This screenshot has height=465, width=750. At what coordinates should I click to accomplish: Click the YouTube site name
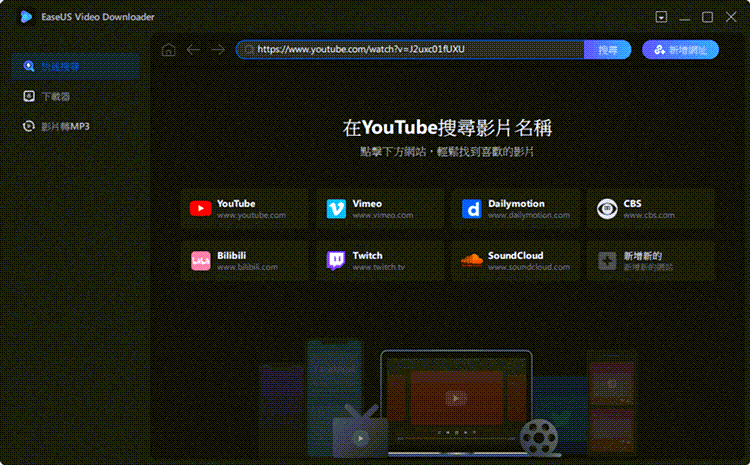(236, 204)
